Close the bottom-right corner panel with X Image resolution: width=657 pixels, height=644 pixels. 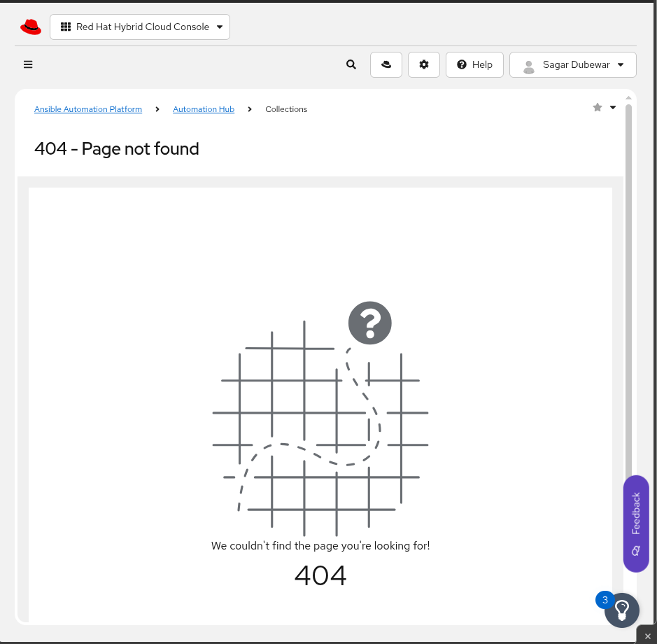tap(648, 636)
